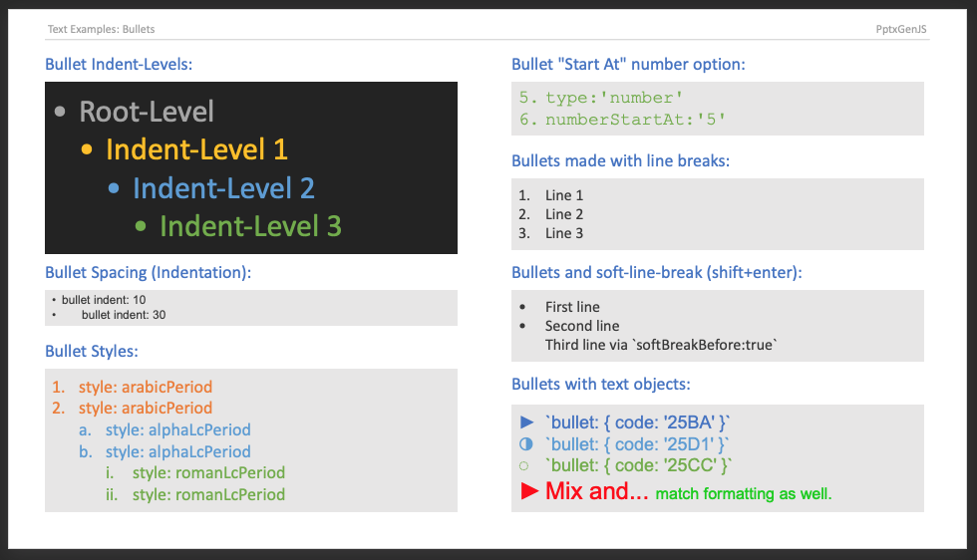Click the half-filled circle bullet for '25D1'
This screenshot has width=977, height=560.
526,444
